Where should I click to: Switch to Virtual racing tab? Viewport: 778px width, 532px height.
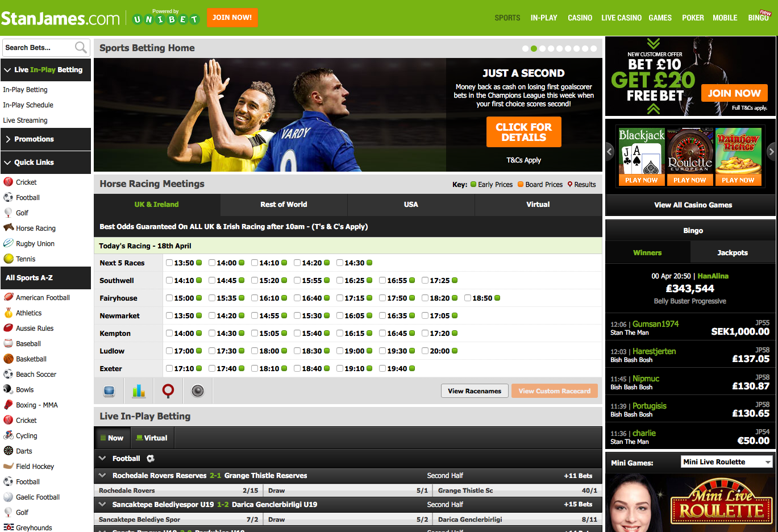point(538,205)
